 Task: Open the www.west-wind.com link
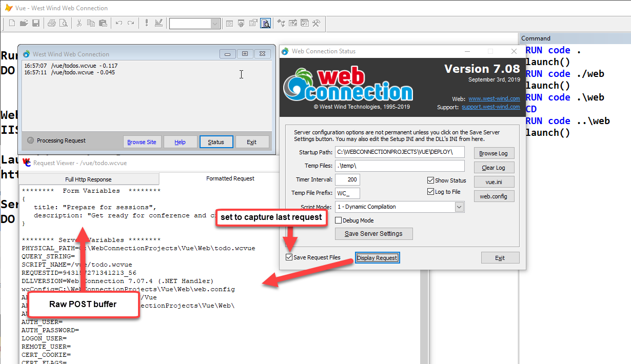click(494, 98)
